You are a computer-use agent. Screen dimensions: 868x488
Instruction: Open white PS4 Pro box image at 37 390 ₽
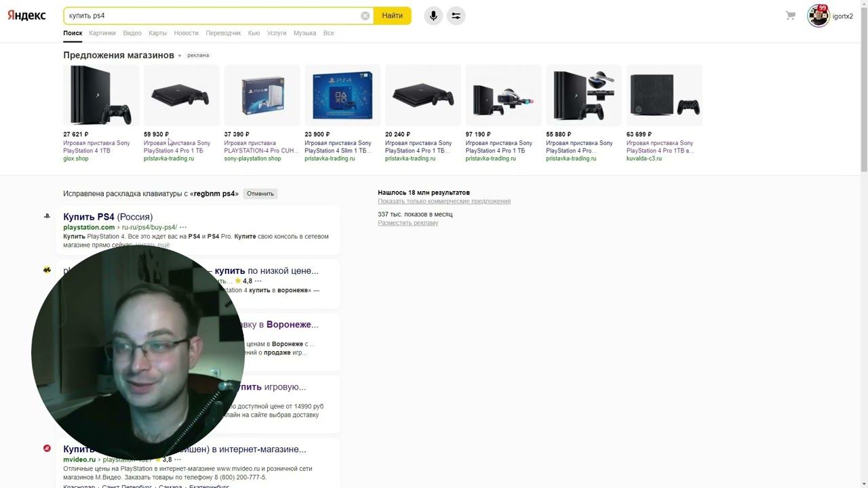262,95
